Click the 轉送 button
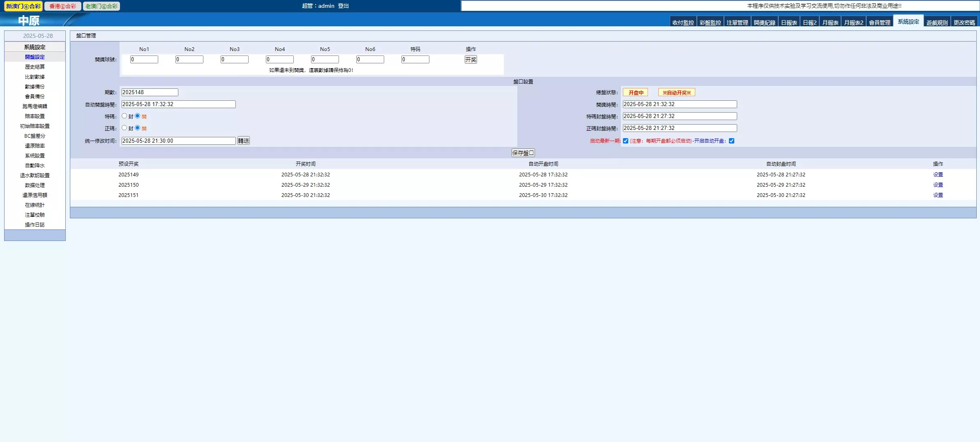Screen dimensions: 980x442 [x=243, y=141]
